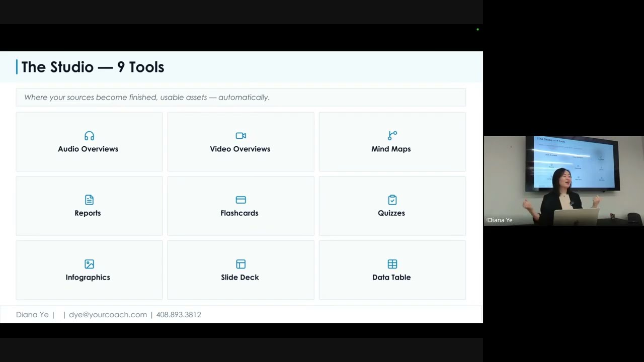Select the Data Table label
Image resolution: width=644 pixels, height=362 pixels.
391,278
